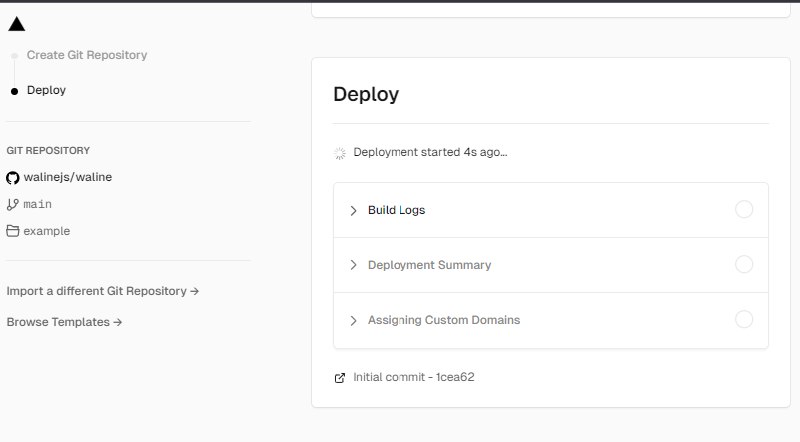Click the external link icon by Initial commit

(340, 378)
